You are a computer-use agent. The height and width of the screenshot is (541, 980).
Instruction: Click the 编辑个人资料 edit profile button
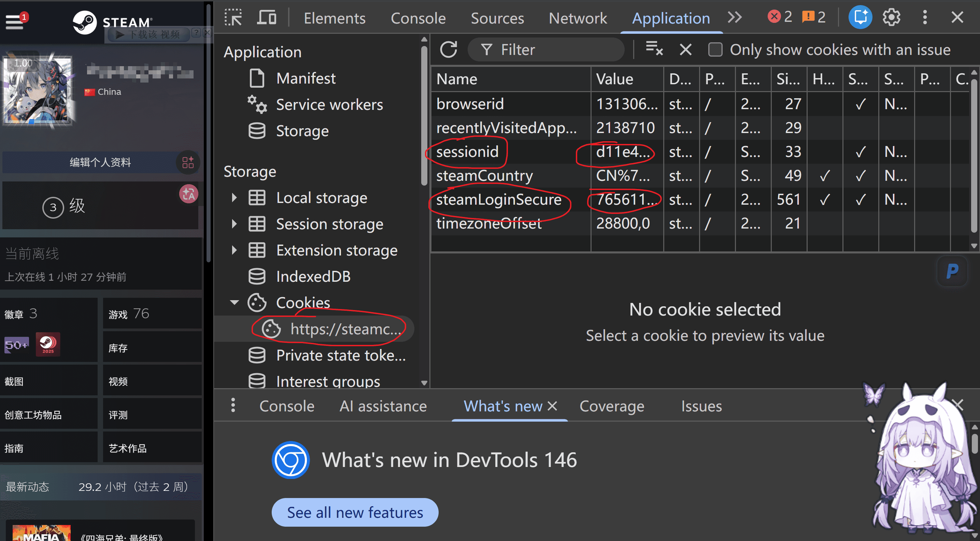pos(100,162)
